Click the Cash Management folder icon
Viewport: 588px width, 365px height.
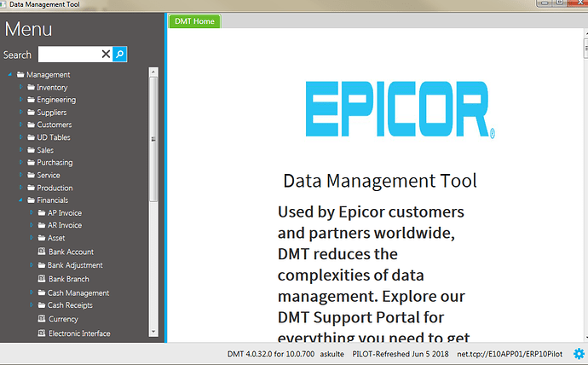pyautogui.click(x=42, y=293)
